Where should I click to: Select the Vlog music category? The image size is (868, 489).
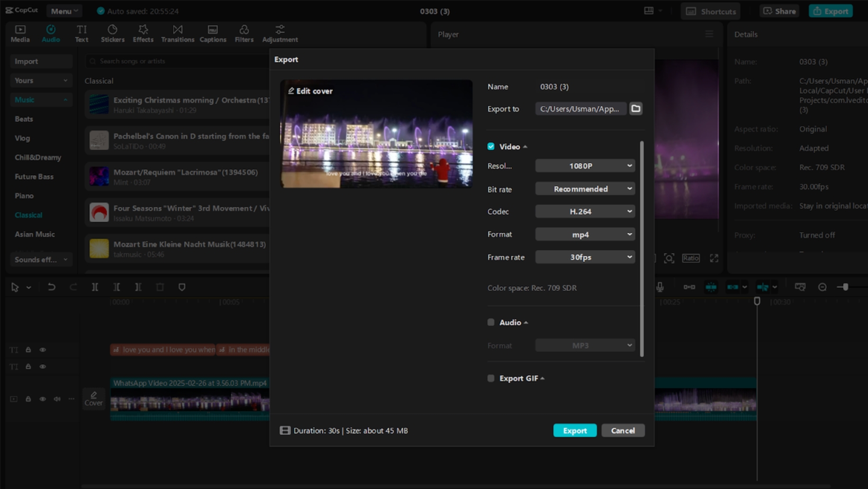pos(22,138)
